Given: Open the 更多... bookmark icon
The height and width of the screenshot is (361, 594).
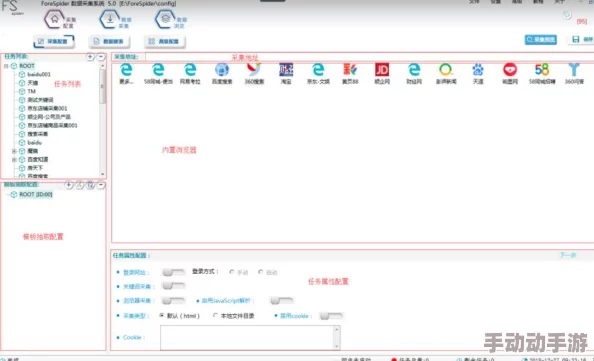Looking at the screenshot, I should (x=126, y=70).
